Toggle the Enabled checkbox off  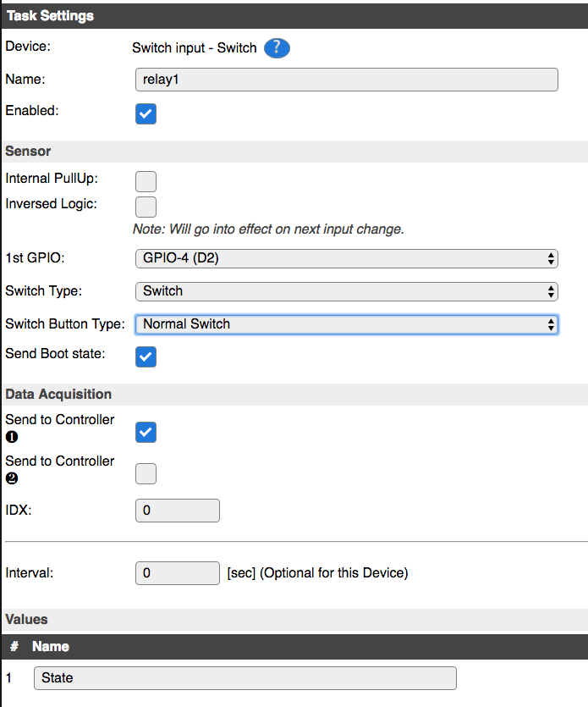pyautogui.click(x=146, y=113)
